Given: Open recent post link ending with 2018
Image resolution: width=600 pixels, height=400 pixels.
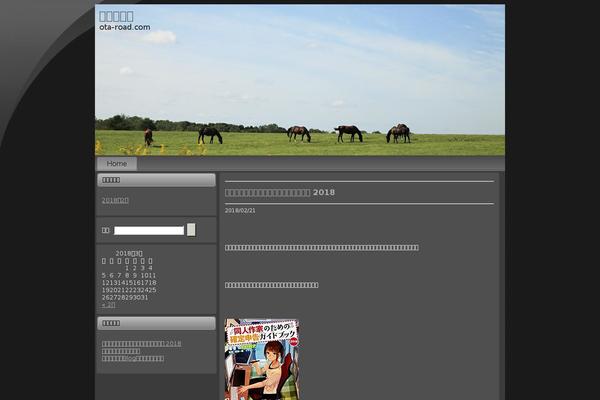Looking at the screenshot, I should pyautogui.click(x=142, y=344).
